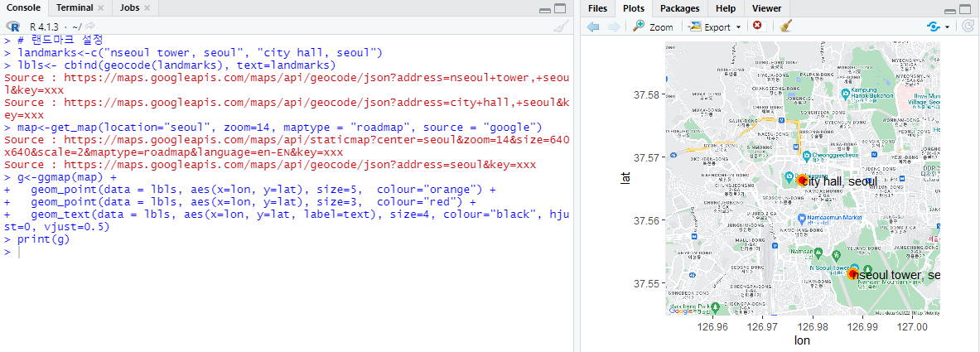View the current working directory arrow
Image resolution: width=980 pixels, height=352 pixels.
90,27
